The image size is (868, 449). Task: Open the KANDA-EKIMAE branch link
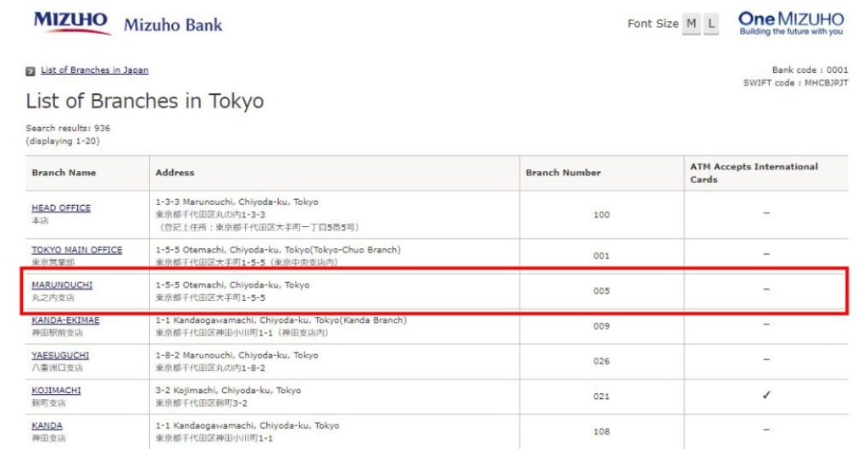[x=65, y=320]
